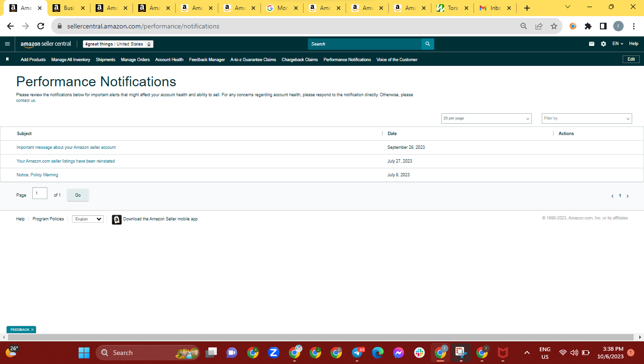Navigate to Account Health
644x364 pixels.
point(170,60)
